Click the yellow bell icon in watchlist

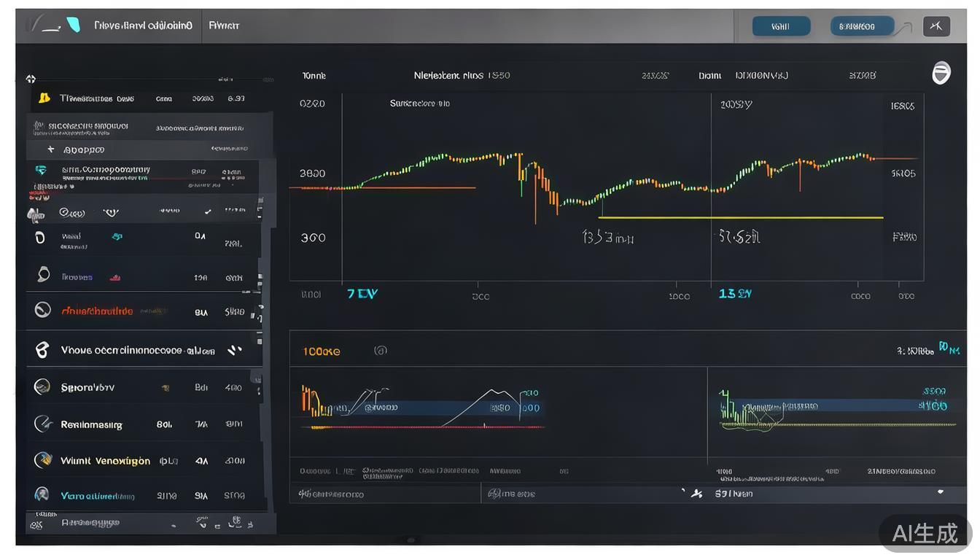pyautogui.click(x=44, y=98)
